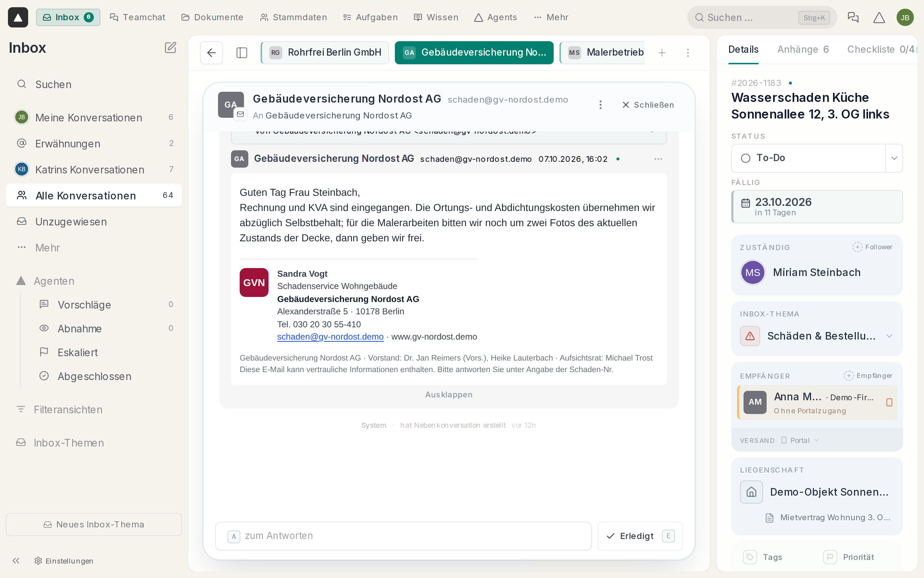924x578 pixels.
Task: Toggle the To-Do status circle
Action: click(745, 158)
